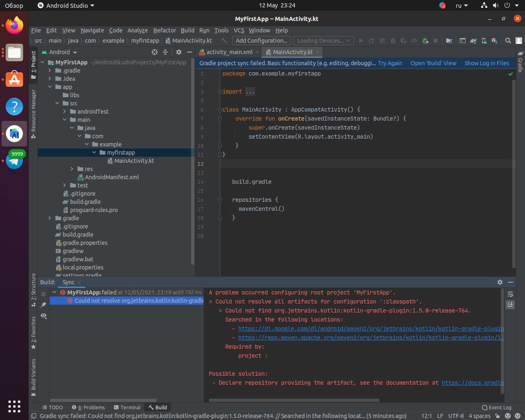Click the green inspection checkmark in editor

pos(511,74)
